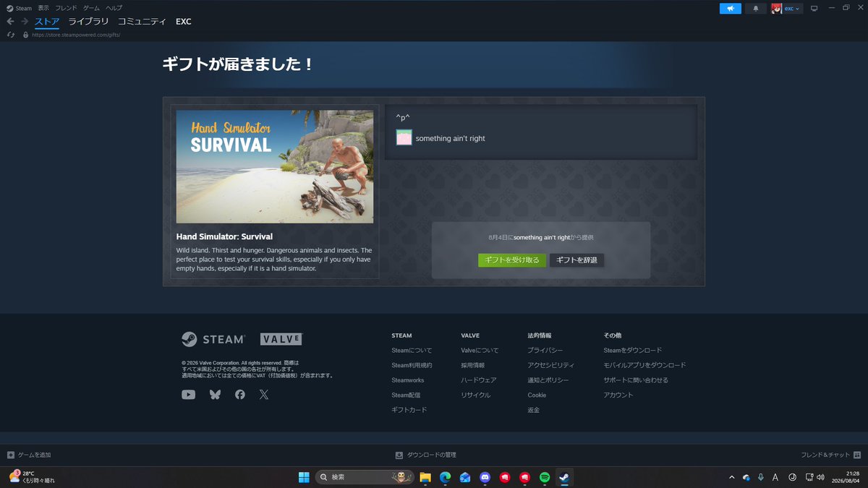Click the padlock icon beside the URL
Screen dimensions: 868x488
coord(25,35)
